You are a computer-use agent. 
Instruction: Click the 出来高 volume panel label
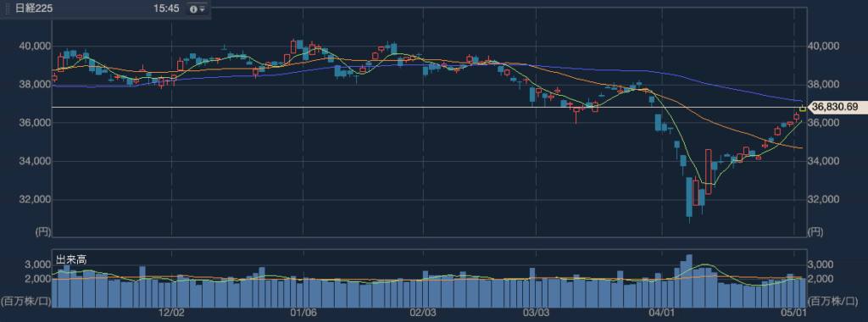coord(71,259)
